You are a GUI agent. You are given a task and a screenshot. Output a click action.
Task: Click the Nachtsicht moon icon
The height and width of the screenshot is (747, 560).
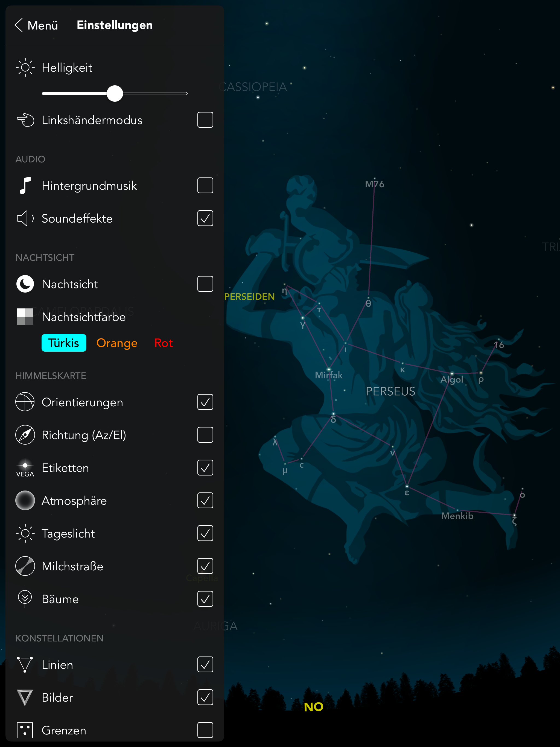pos(25,284)
